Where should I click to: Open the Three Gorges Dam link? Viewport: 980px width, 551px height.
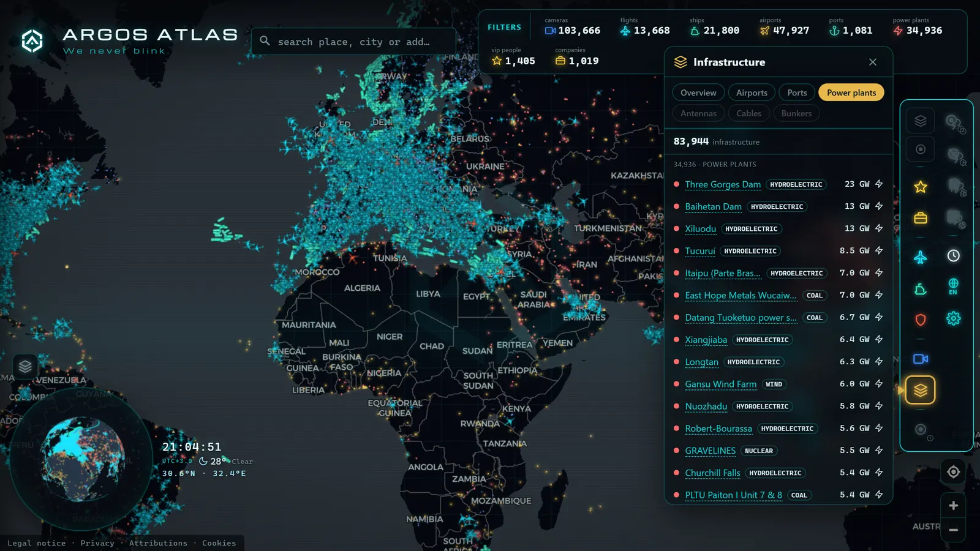pyautogui.click(x=723, y=184)
